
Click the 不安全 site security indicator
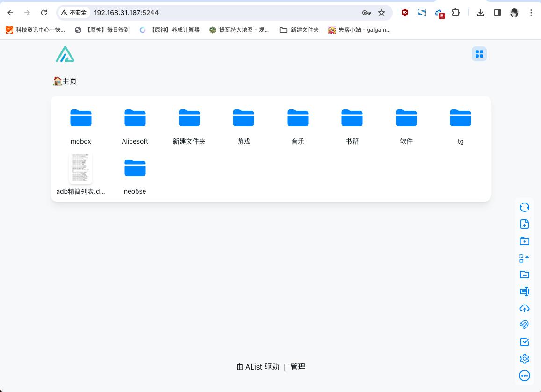point(73,13)
